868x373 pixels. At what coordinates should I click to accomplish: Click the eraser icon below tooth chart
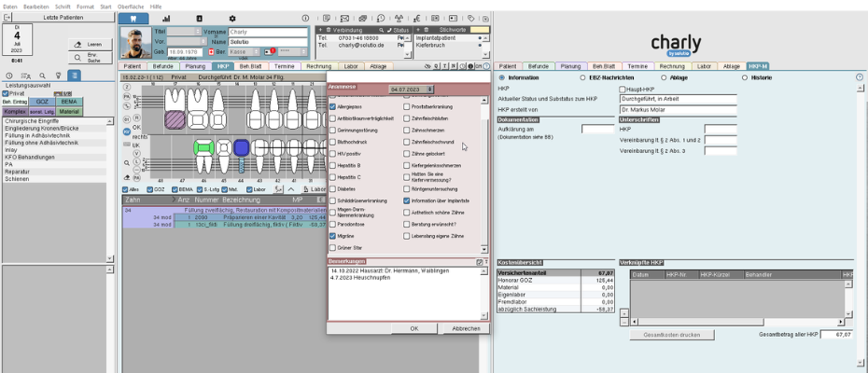[127, 178]
